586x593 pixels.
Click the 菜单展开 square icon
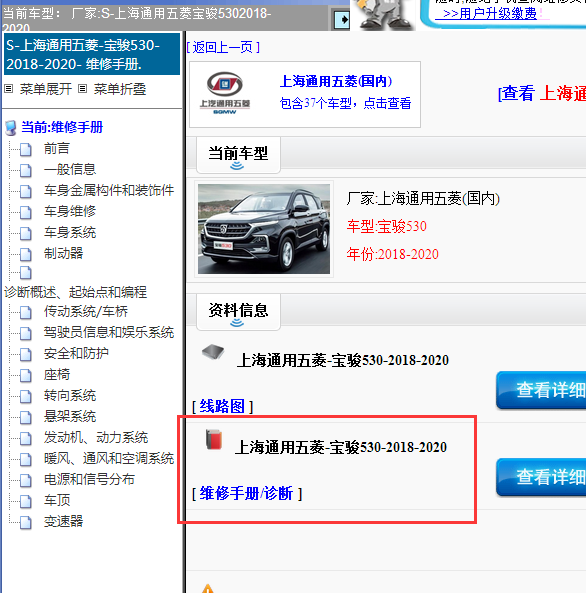(9, 89)
